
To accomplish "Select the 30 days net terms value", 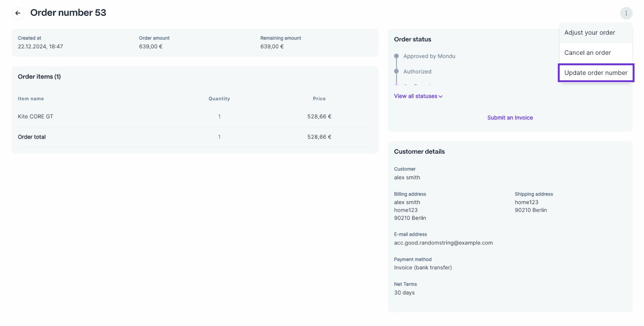I will 404,293.
